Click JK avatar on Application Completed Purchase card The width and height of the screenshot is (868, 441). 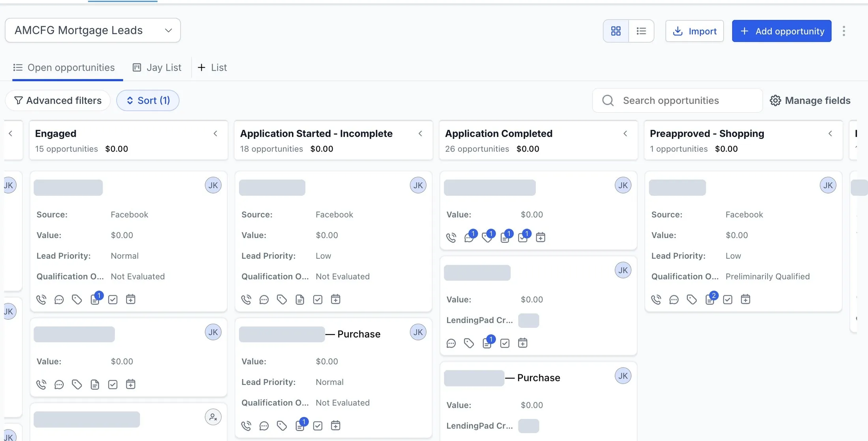623,376
